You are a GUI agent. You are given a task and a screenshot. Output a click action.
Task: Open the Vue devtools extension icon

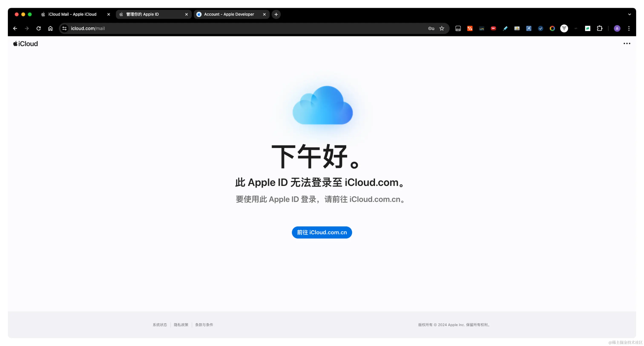point(564,28)
